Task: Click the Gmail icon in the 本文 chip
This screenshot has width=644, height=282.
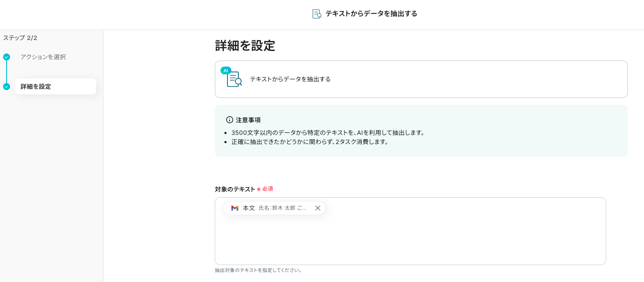Action: 235,208
